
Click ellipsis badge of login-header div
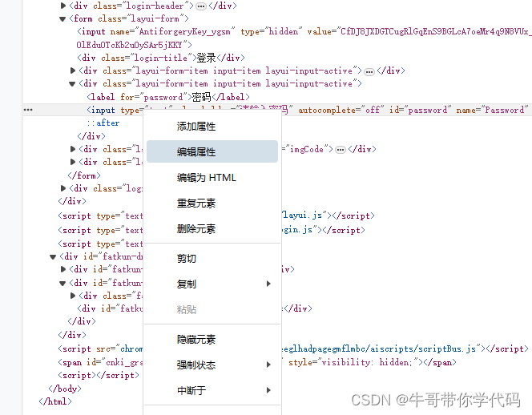pos(201,6)
